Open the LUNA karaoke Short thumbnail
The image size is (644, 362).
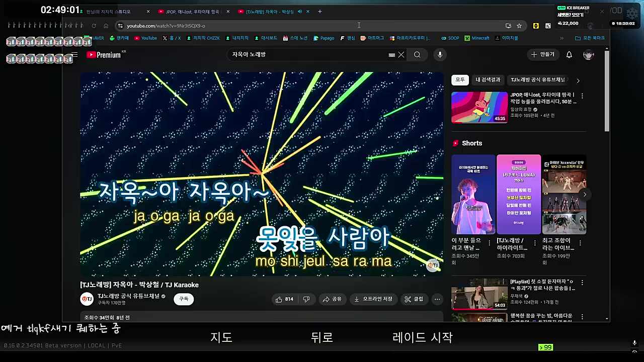coord(519,194)
